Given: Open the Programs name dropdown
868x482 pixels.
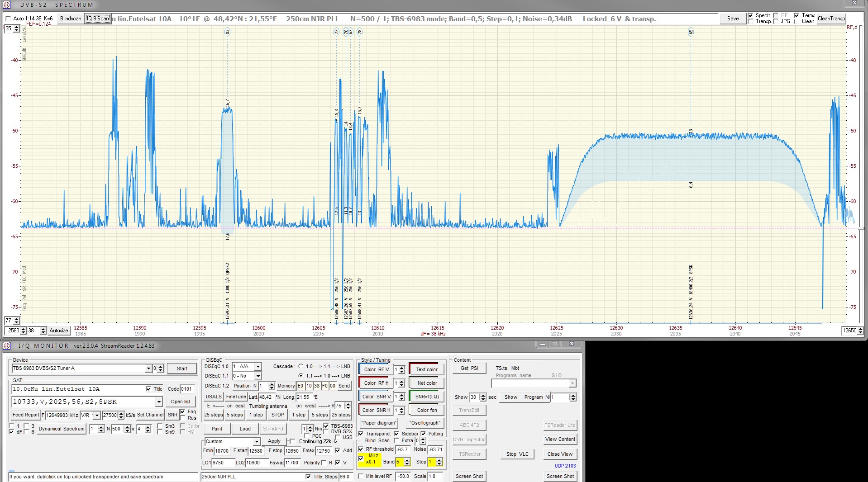Looking at the screenshot, I should (572, 383).
